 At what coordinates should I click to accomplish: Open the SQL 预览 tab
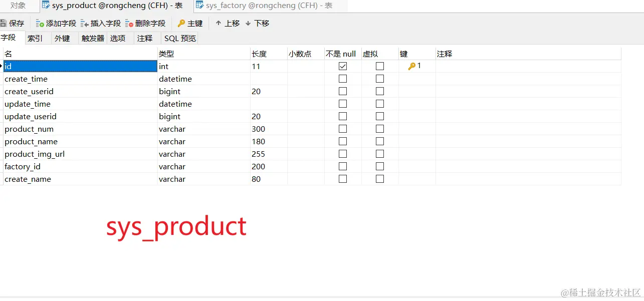pos(180,38)
